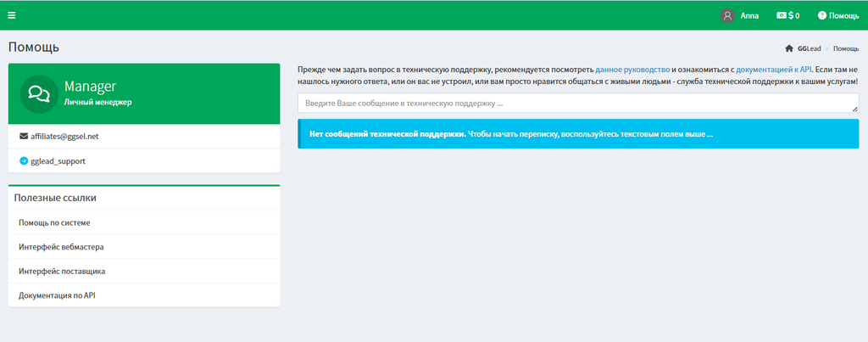This screenshot has height=342, width=868.
Task: Click Личный менеджер subtitle
Action: [x=98, y=102]
